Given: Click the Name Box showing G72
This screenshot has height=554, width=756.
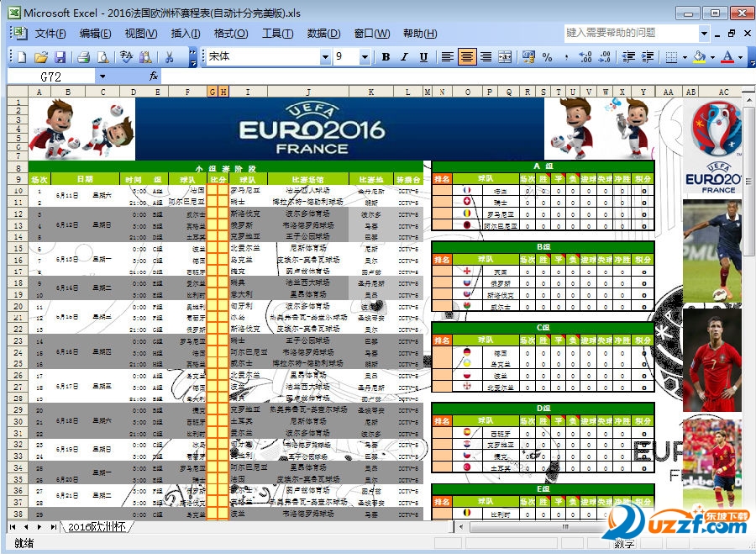Looking at the screenshot, I should point(51,77).
